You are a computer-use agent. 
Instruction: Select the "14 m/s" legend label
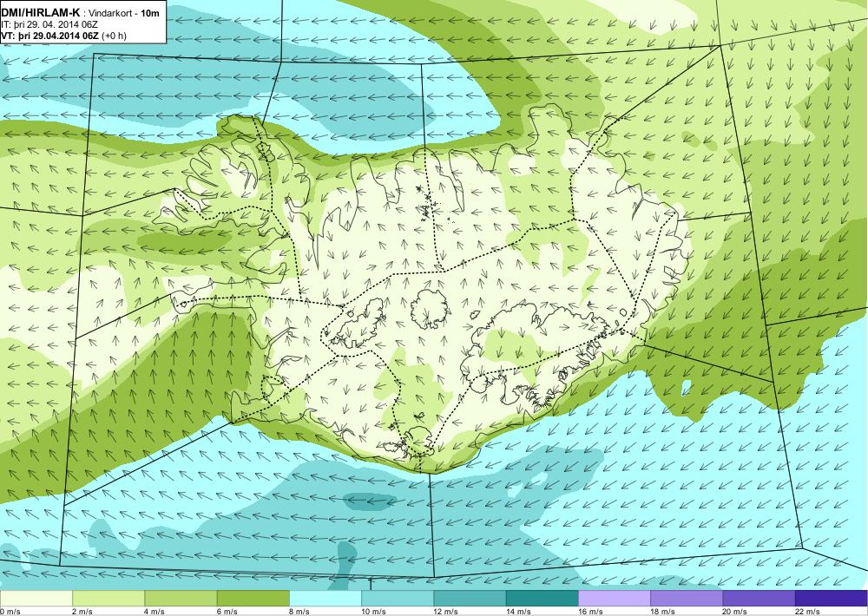[518, 612]
